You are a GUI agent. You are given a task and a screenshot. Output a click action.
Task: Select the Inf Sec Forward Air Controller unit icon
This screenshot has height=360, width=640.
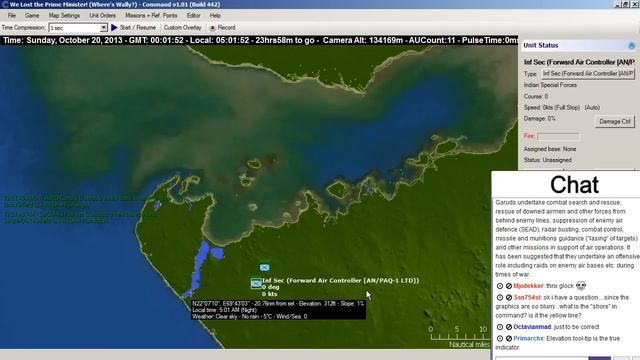point(256,283)
